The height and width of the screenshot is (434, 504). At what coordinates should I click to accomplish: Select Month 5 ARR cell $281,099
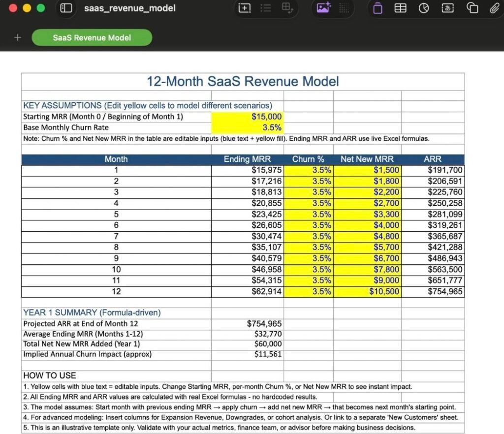[433, 215]
